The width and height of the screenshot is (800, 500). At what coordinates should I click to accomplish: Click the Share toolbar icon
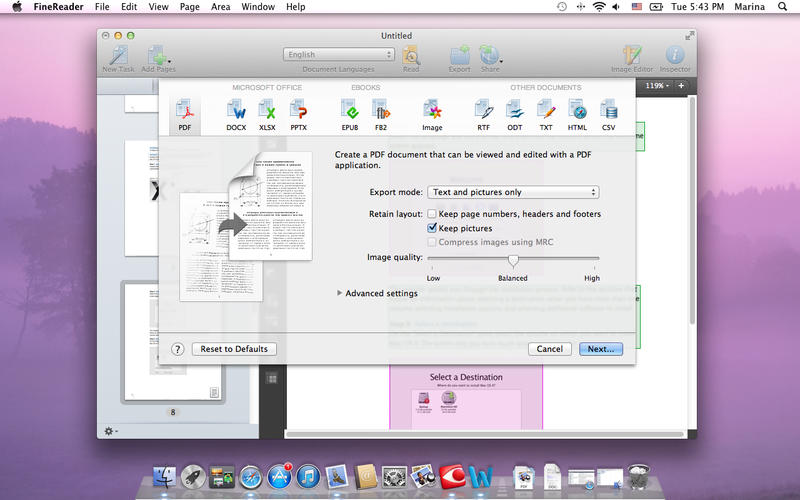[490, 59]
